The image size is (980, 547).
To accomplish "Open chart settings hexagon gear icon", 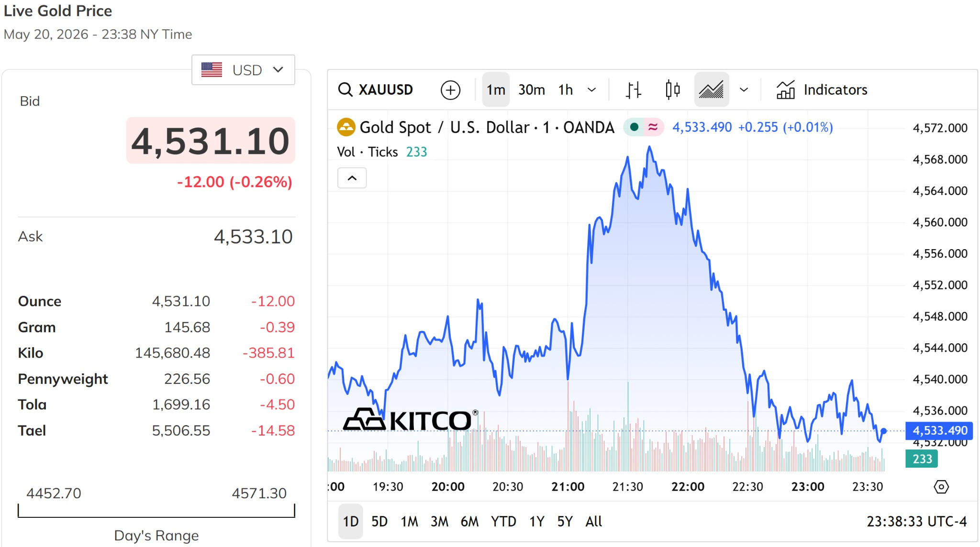I will tap(941, 487).
